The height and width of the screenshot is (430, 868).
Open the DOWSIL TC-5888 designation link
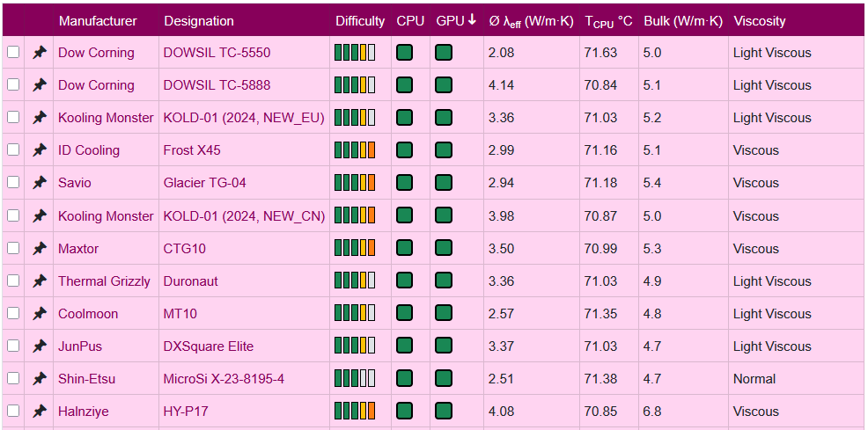click(x=217, y=85)
